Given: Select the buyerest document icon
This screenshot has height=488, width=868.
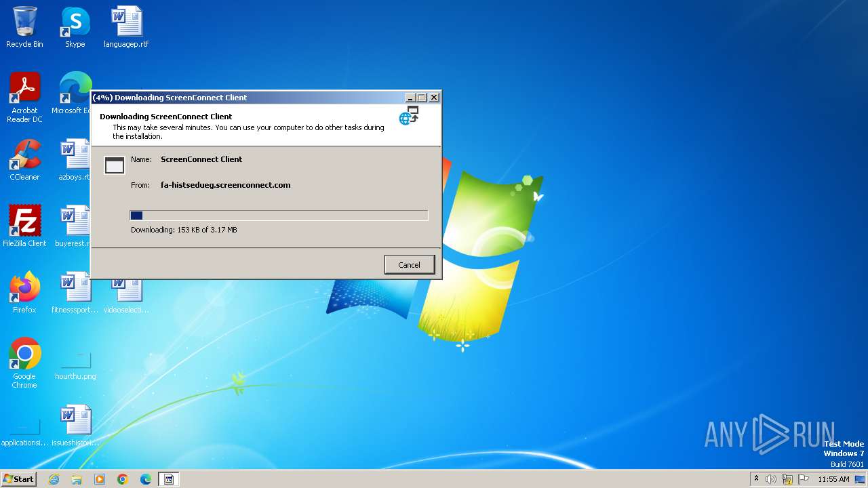Looking at the screenshot, I should 73,226.
